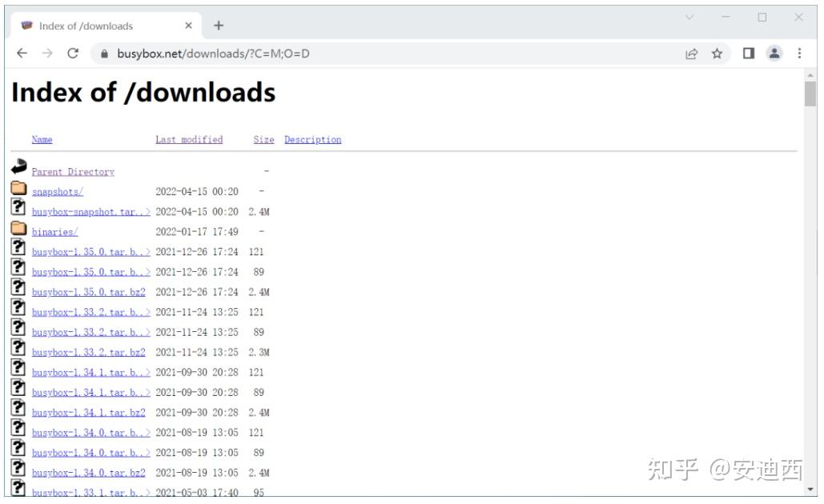Download busybox-1.35.0.tar.bz2

point(88,292)
